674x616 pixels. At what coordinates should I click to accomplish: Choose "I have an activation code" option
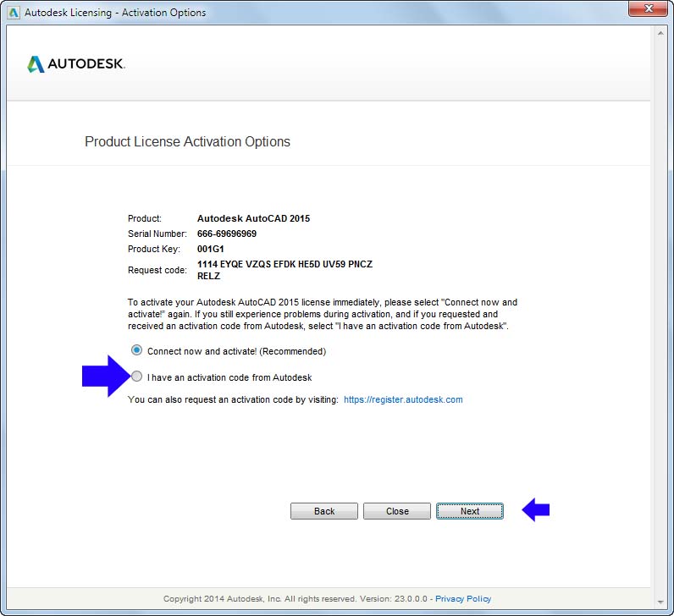pos(136,377)
